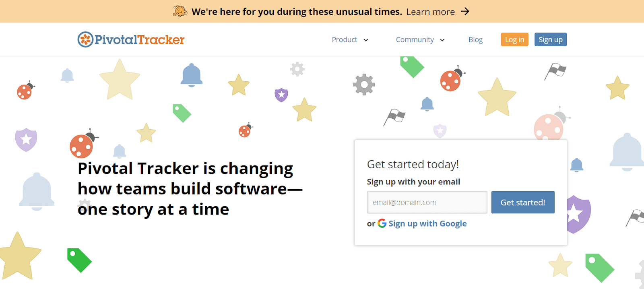Click the small purple shield star icon
644x289 pixels.
click(x=281, y=95)
